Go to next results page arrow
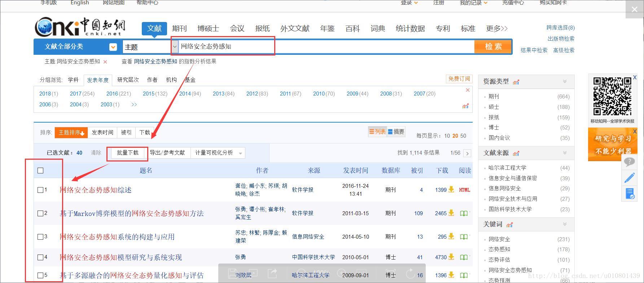The height and width of the screenshot is (283, 644). (x=467, y=153)
